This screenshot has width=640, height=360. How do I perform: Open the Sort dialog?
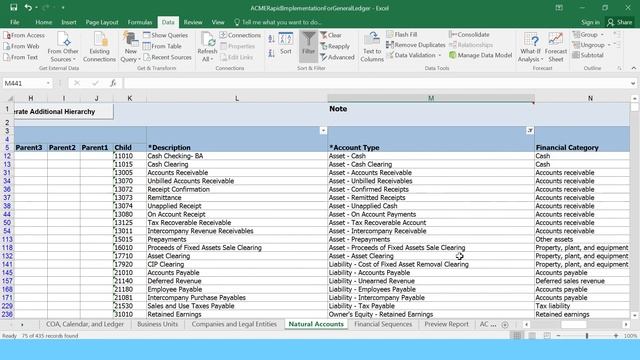[x=286, y=44]
